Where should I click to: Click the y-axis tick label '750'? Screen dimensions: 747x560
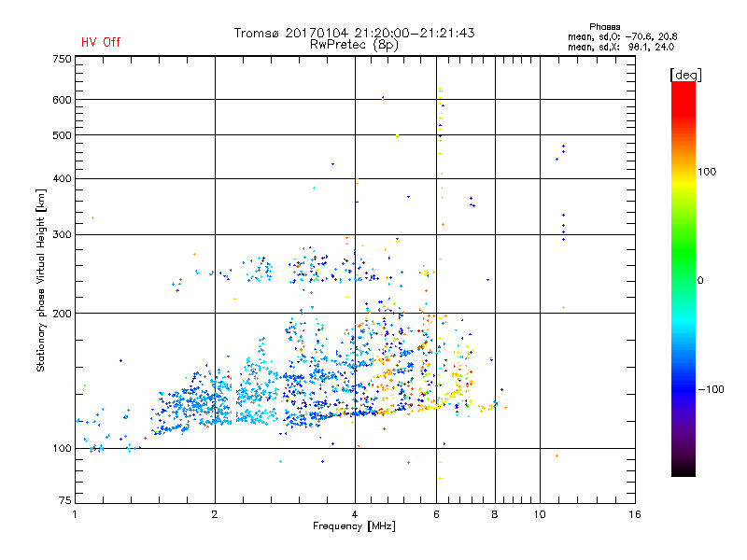tap(62, 59)
